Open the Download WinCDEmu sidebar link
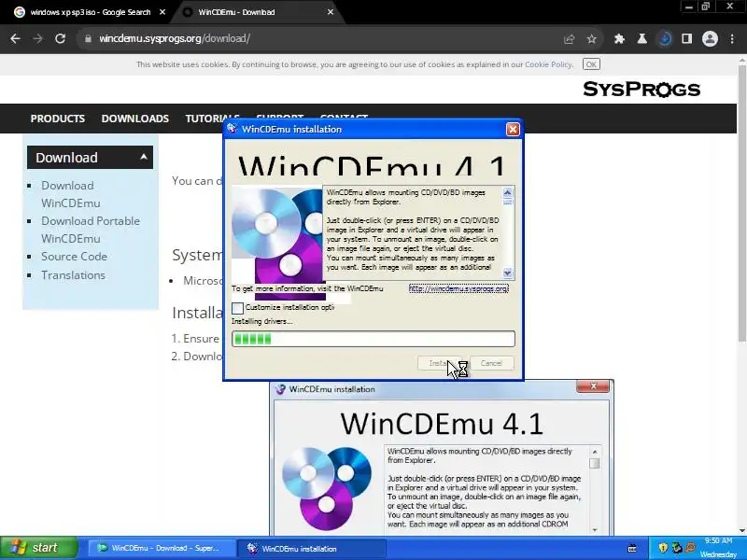Viewport: 747px width, 560px height. 71,194
